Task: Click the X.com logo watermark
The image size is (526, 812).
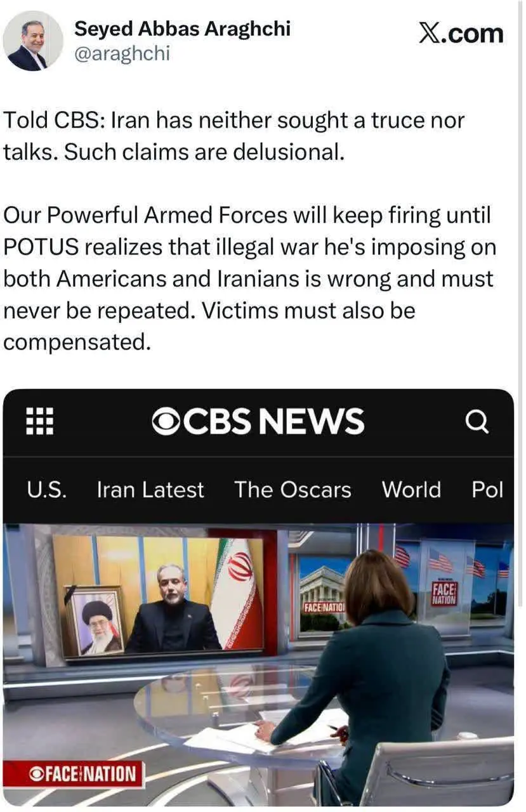Action: point(461,32)
